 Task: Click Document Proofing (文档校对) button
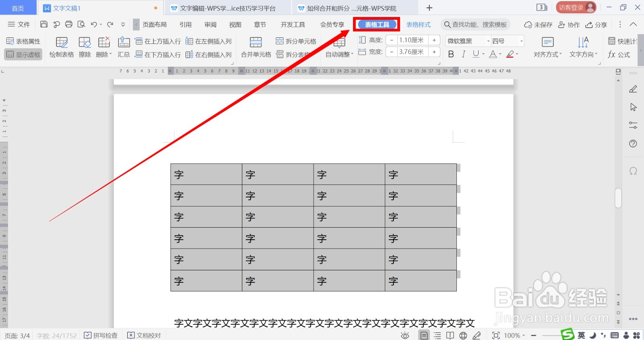click(x=144, y=336)
